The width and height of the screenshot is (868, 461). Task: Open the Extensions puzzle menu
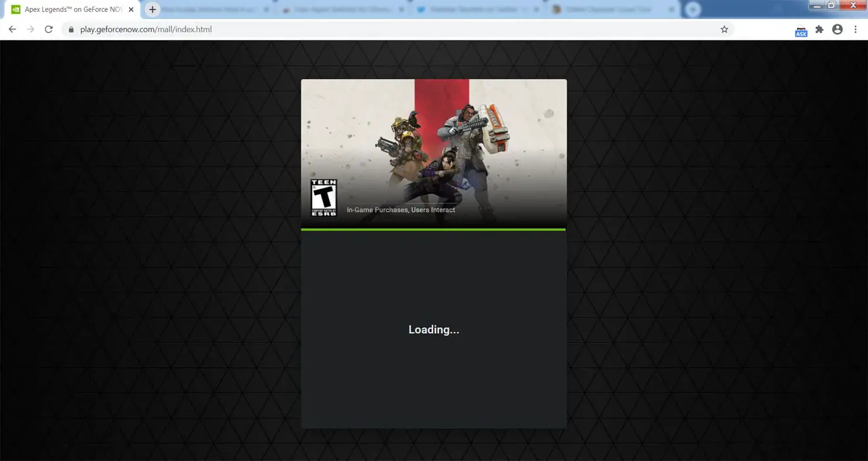point(819,29)
